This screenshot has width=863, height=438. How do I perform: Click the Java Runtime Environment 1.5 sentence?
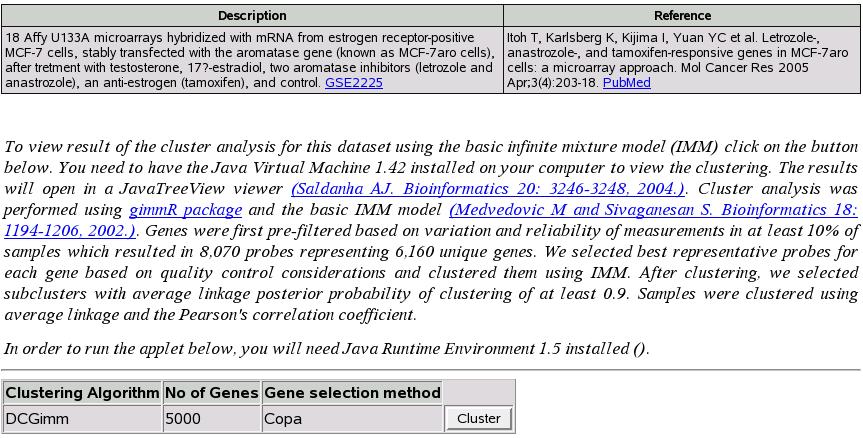pyautogui.click(x=326, y=349)
